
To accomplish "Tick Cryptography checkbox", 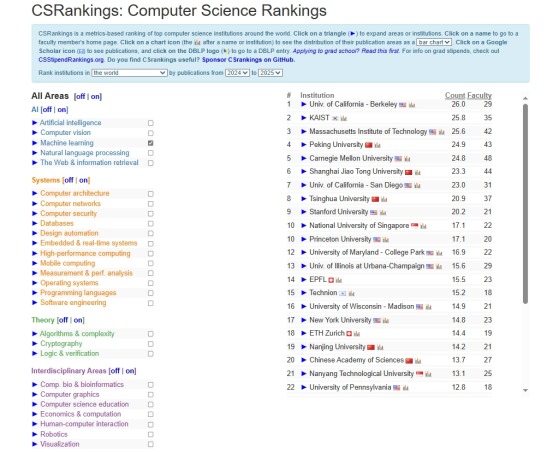I will click(x=151, y=344).
